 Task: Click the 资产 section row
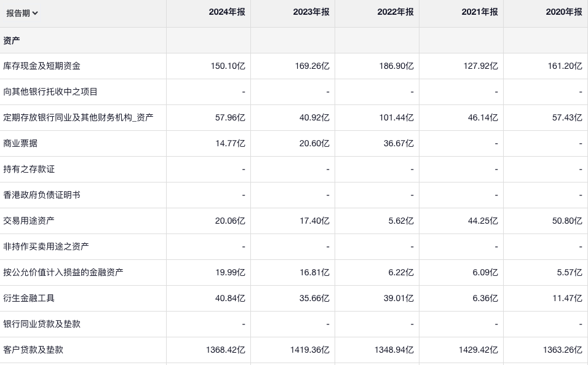pos(12,40)
